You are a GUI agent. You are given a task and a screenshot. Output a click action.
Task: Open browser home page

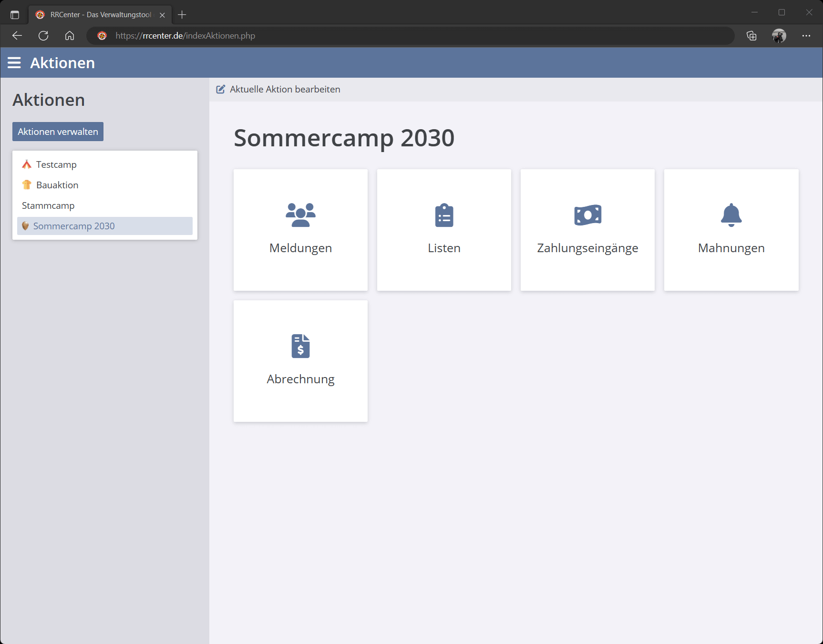(70, 36)
